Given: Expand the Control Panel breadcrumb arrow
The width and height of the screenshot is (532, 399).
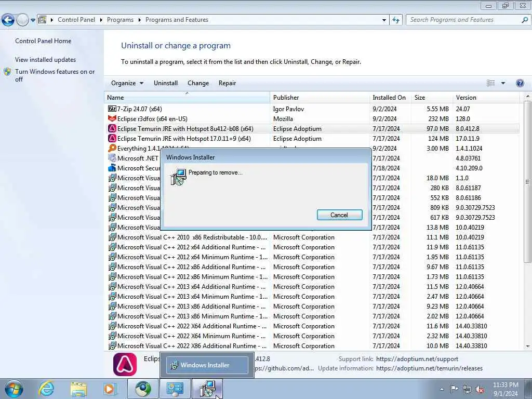Looking at the screenshot, I should tap(101, 20).
